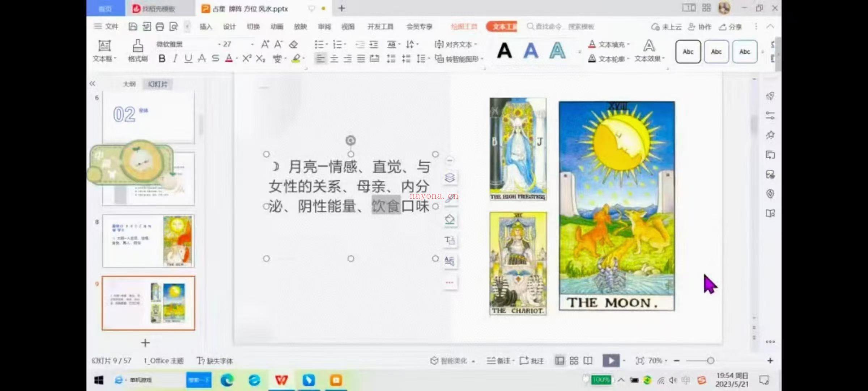Click the Save icon in quick toolbar
Screen dimensions: 868x391
click(133, 26)
